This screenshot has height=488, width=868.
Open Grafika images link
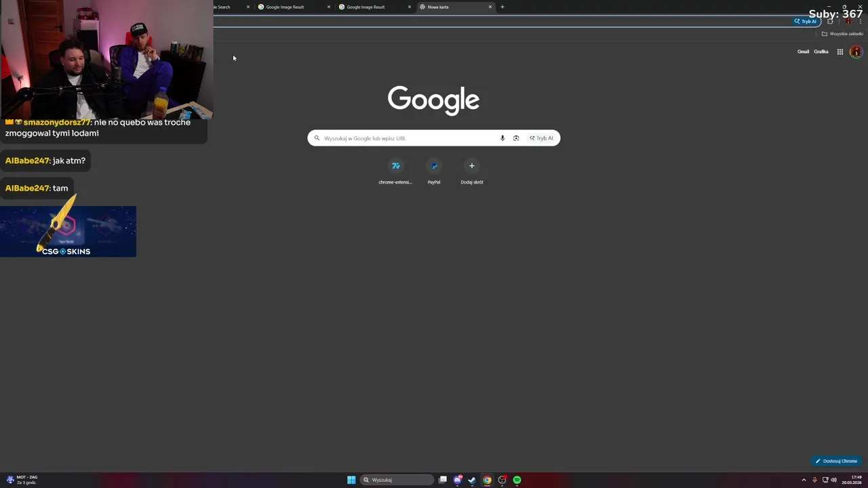(x=821, y=52)
